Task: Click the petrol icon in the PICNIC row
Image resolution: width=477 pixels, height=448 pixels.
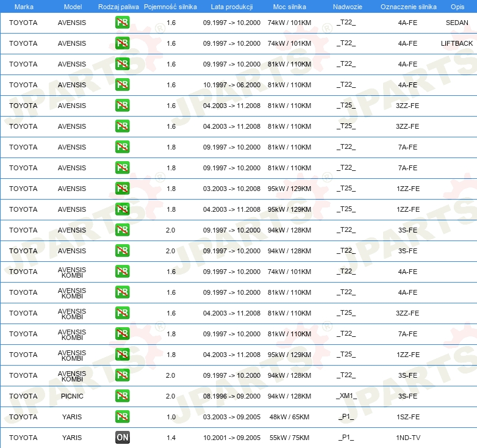Action: [123, 396]
